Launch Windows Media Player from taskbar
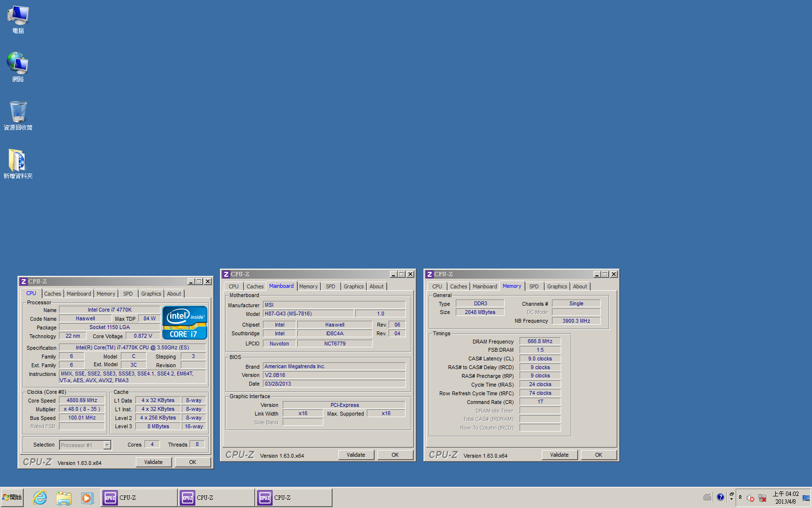The width and height of the screenshot is (812, 508). click(x=87, y=497)
